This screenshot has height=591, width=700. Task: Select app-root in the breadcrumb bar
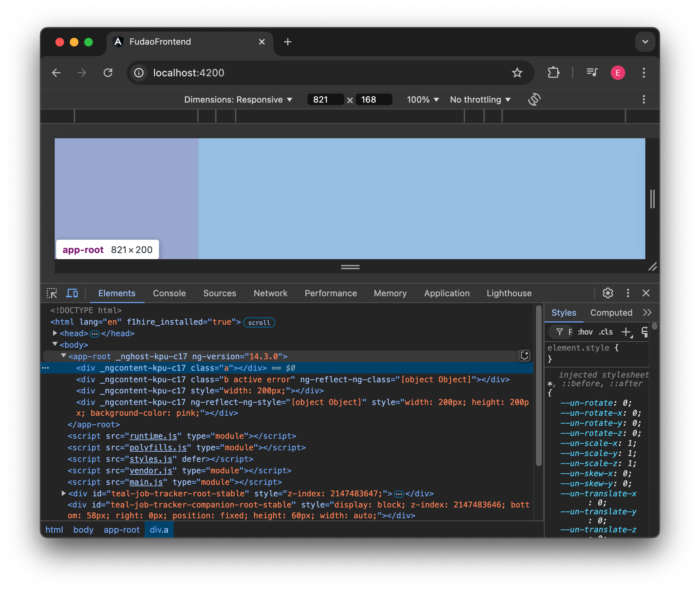click(x=122, y=529)
